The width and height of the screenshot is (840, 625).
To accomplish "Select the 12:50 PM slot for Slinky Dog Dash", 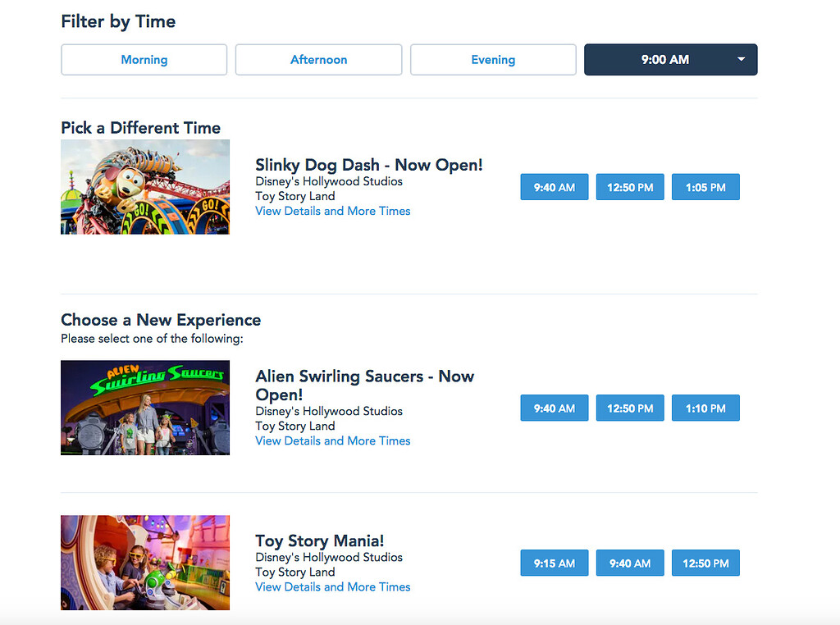I will tap(630, 187).
